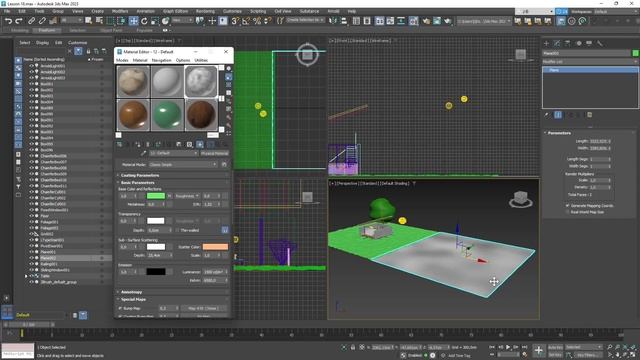Activate the Select and Scale tool

(x=155, y=21)
